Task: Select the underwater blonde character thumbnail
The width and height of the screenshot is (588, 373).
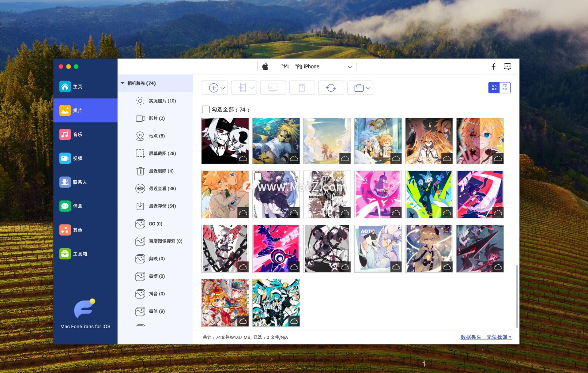Action: pyautogui.click(x=276, y=141)
